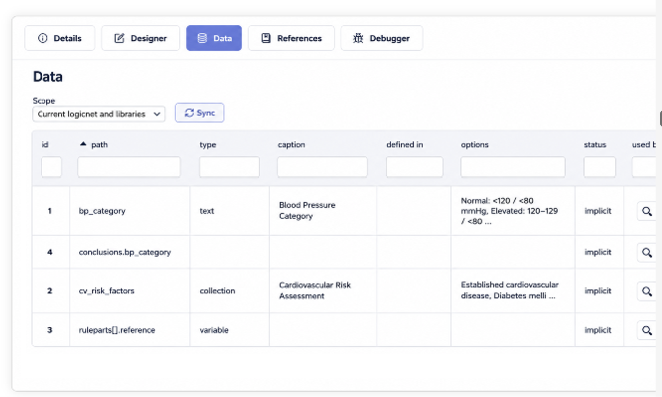
Task: Click the magnifier icon in cv_risk_factors row
Action: point(647,291)
